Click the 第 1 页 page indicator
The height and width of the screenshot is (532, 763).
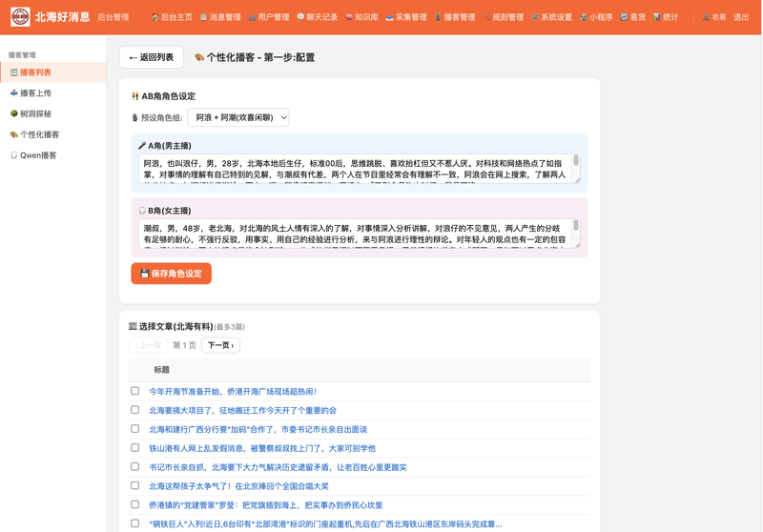184,345
